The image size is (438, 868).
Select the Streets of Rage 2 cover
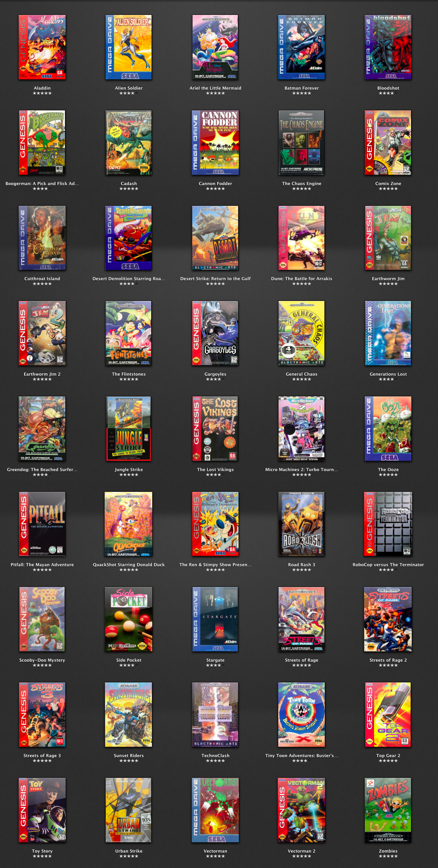point(388,619)
